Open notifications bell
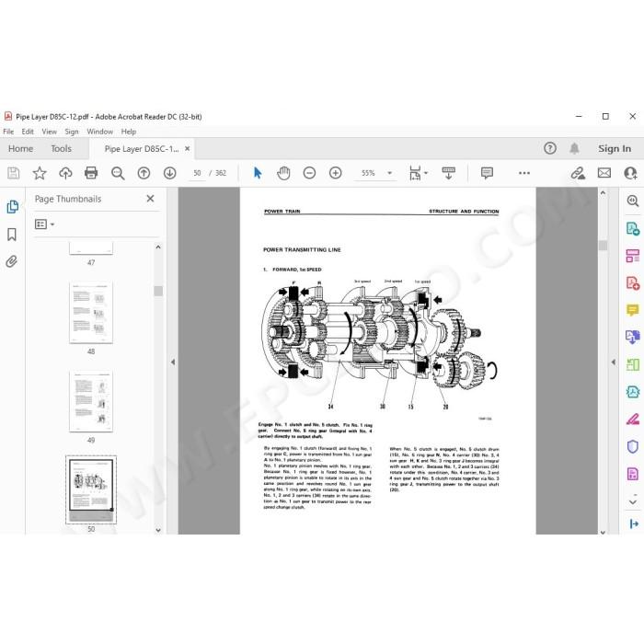The image size is (644, 644). (574, 148)
